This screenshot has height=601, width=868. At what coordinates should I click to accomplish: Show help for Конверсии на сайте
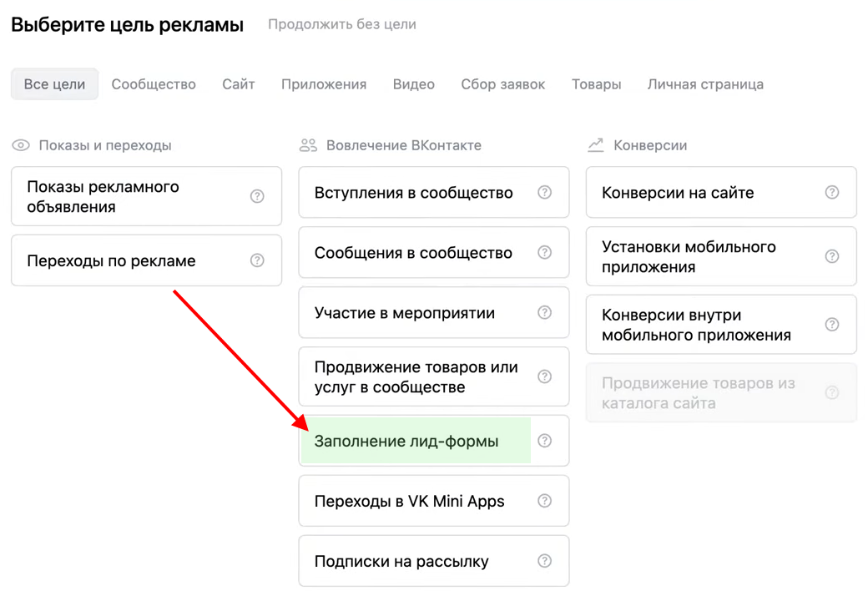pyautogui.click(x=831, y=193)
